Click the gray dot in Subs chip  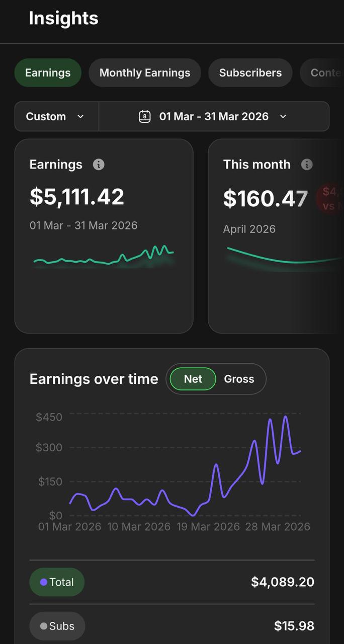pos(44,626)
